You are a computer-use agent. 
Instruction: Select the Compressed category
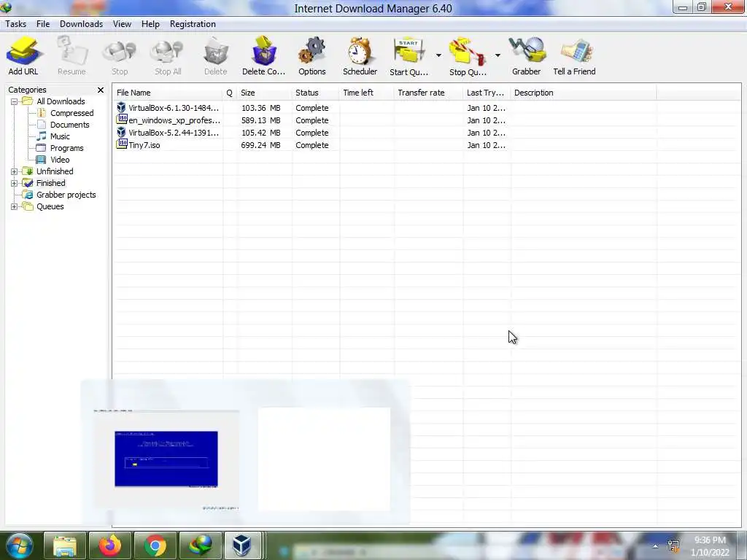pos(72,113)
